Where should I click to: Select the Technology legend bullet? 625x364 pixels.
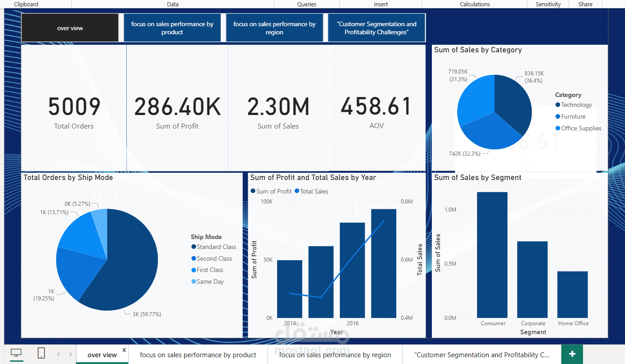(x=559, y=105)
